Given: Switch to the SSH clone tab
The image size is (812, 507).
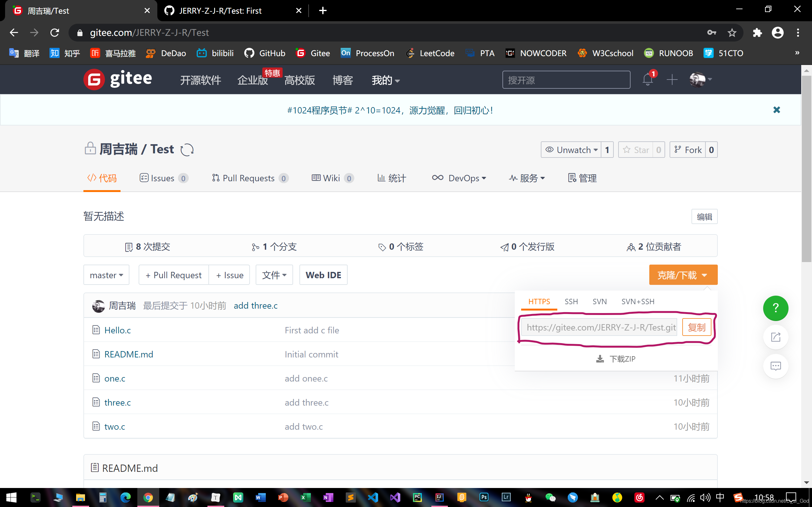Looking at the screenshot, I should [571, 301].
